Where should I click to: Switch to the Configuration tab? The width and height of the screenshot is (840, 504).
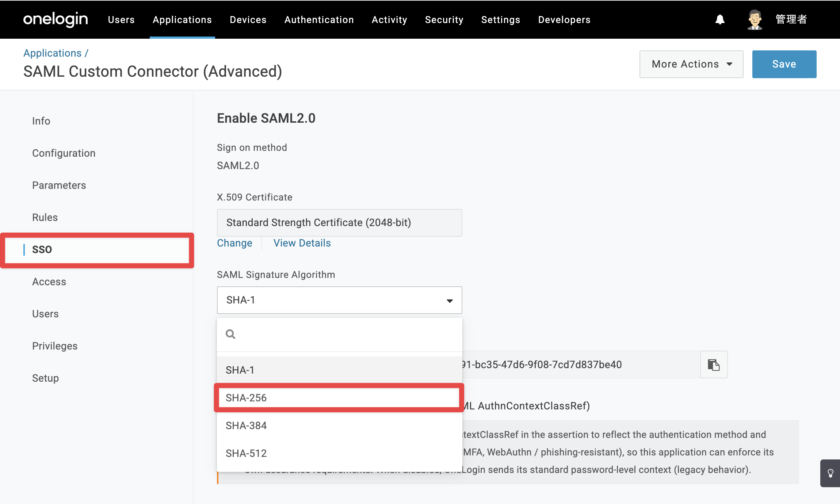click(x=64, y=153)
